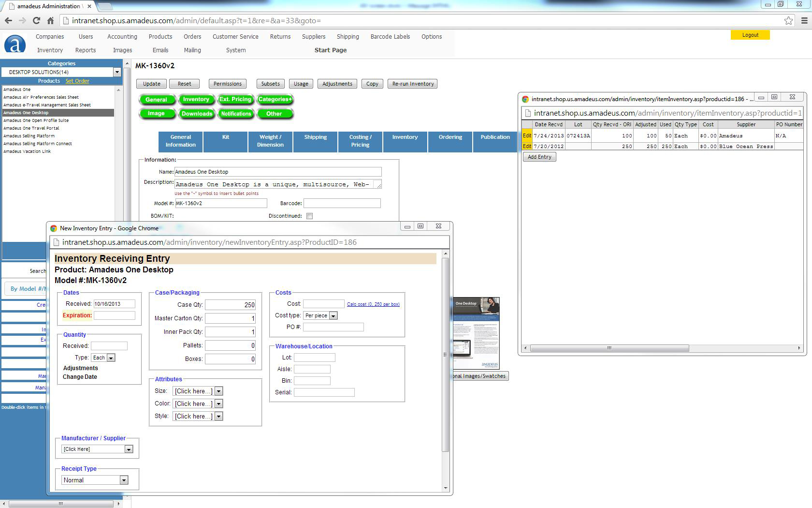812x508 pixels.
Task: Open the Inventory menu in the top navigation
Action: [50, 50]
